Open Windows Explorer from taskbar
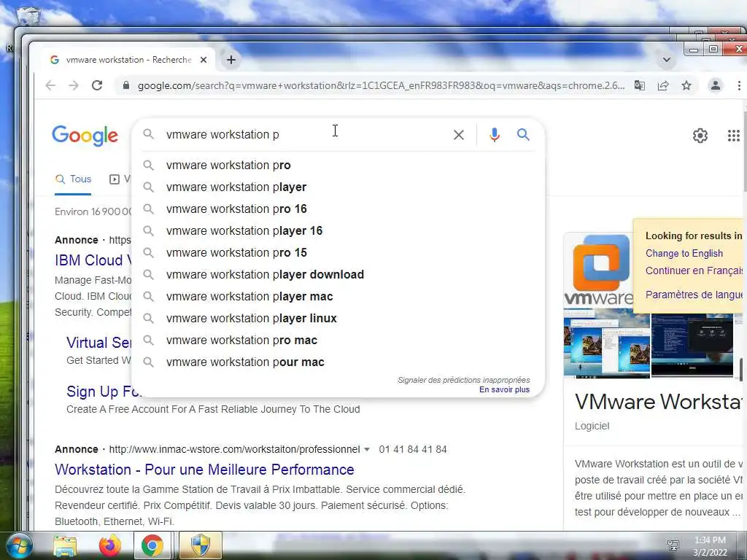Image resolution: width=747 pixels, height=560 pixels. tap(65, 546)
